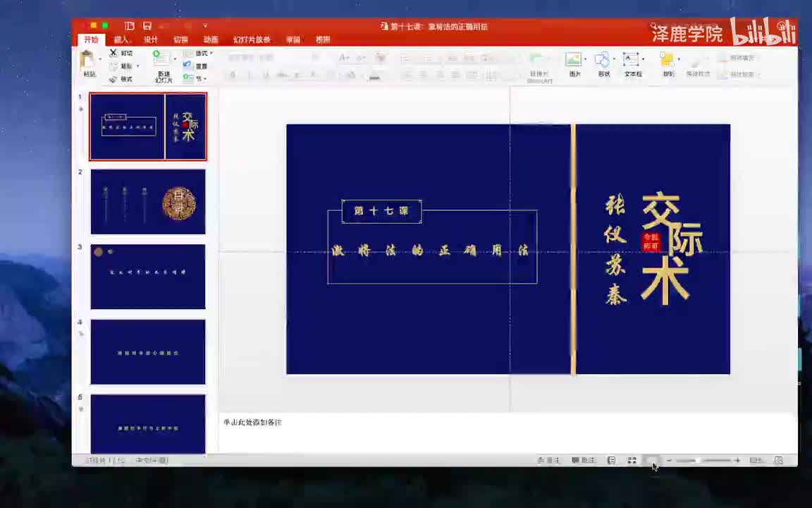Click the Shapes icon
Image resolution: width=812 pixels, height=508 pixels.
click(602, 59)
